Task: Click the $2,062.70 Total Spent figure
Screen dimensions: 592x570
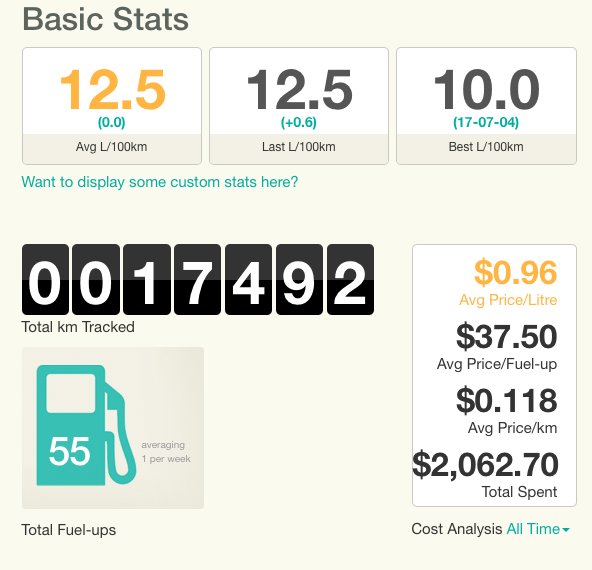Action: coord(485,464)
